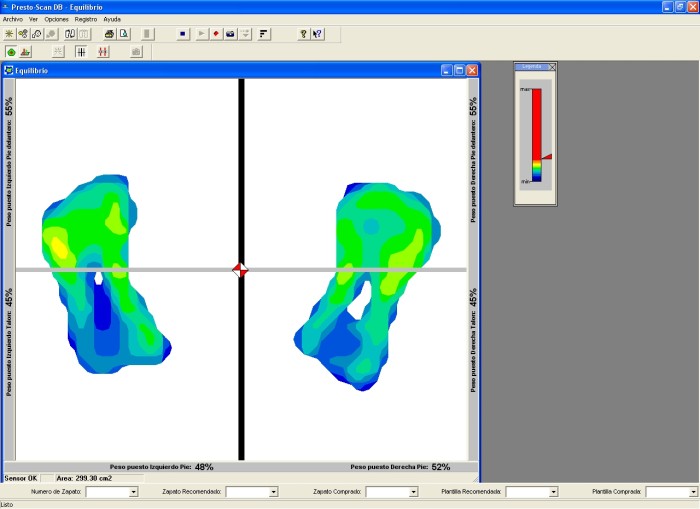Click the first star-shaped toolbar icon
This screenshot has height=509, width=700.
pos(9,34)
